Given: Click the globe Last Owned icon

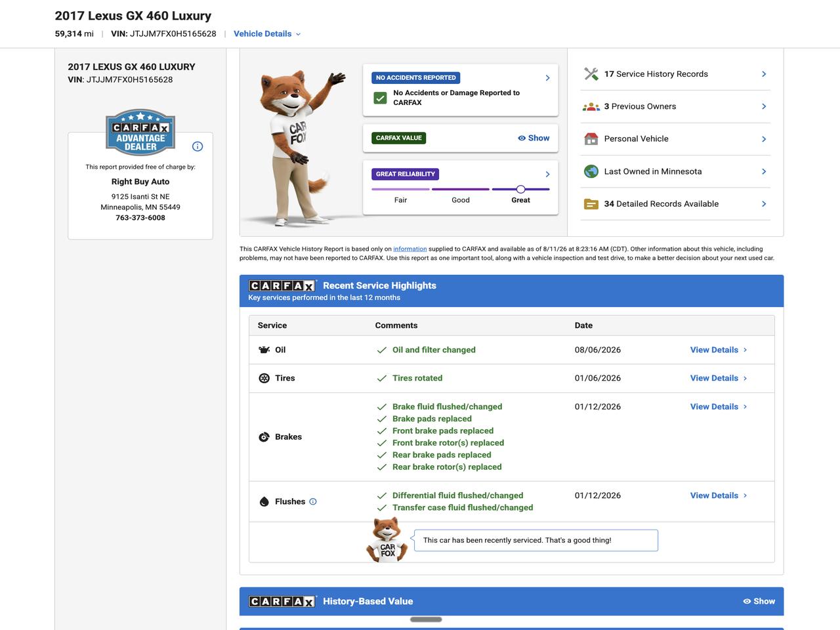Looking at the screenshot, I should click(x=591, y=171).
